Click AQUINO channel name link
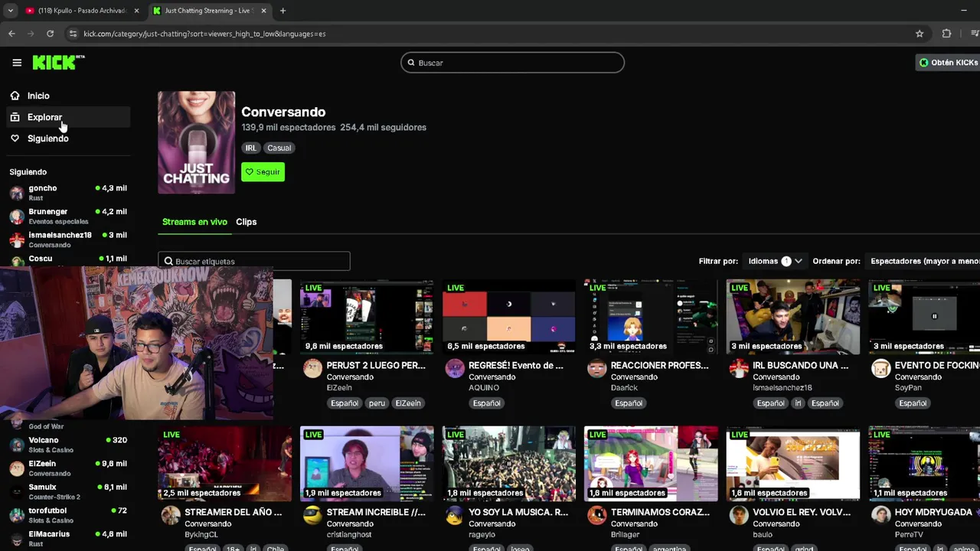 coord(484,388)
